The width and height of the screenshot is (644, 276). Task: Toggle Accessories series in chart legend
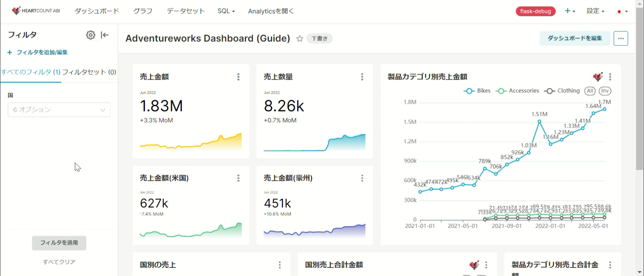coord(518,91)
